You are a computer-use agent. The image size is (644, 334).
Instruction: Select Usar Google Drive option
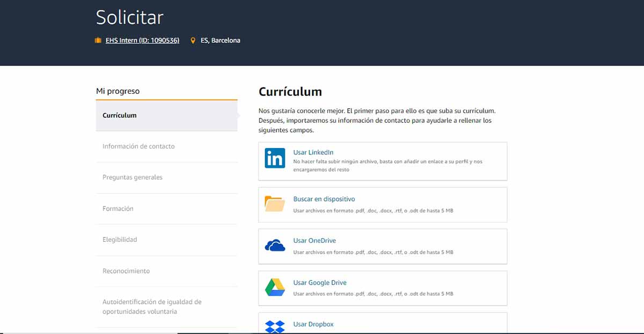tap(319, 283)
